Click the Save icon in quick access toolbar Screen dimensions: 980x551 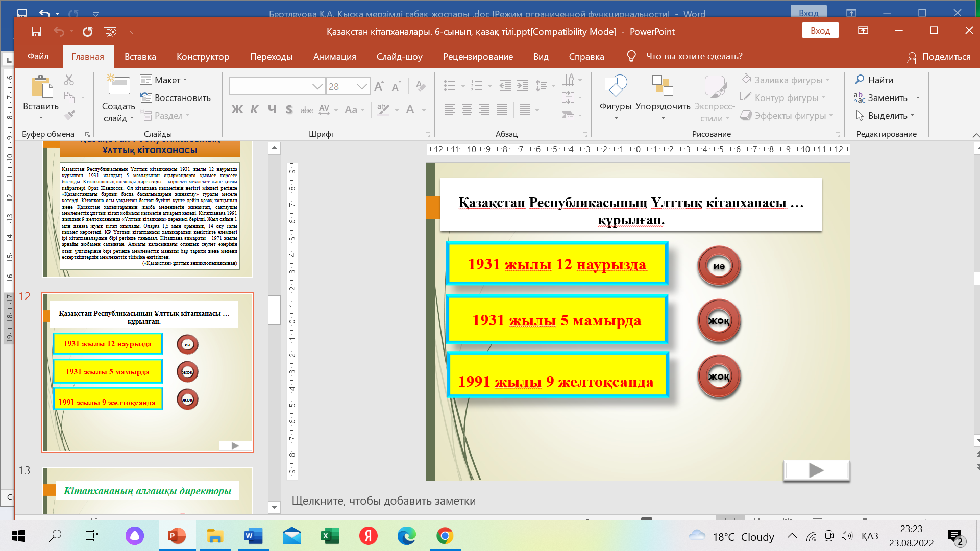36,32
